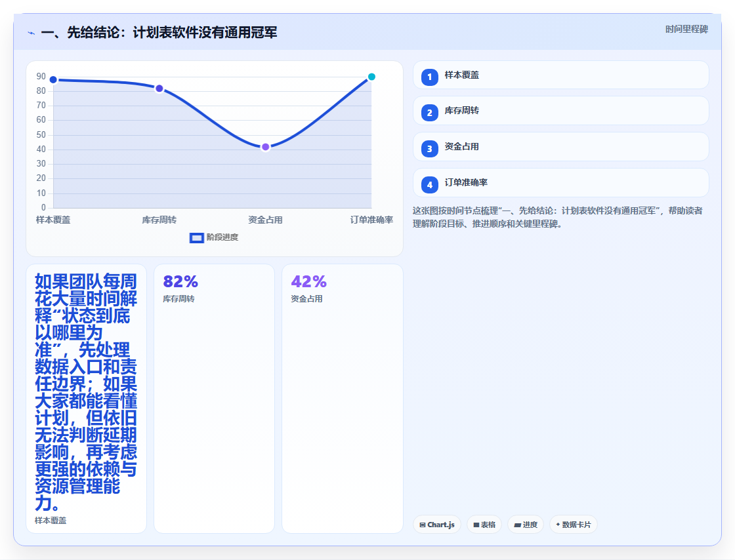Click the 资金占用 x-axis label
This screenshot has width=735, height=560.
click(x=265, y=220)
